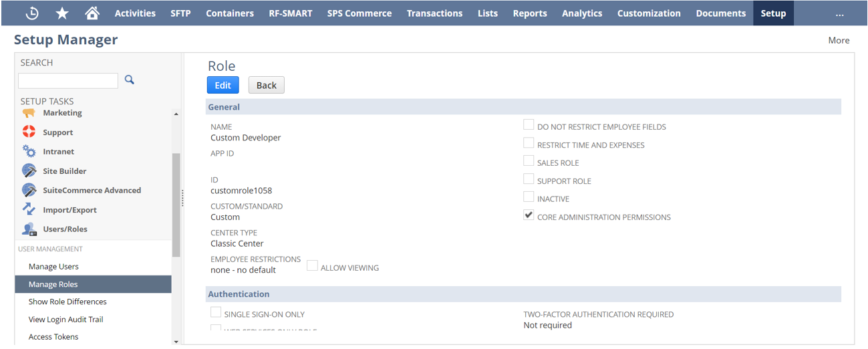Go to Home via house icon

click(92, 13)
